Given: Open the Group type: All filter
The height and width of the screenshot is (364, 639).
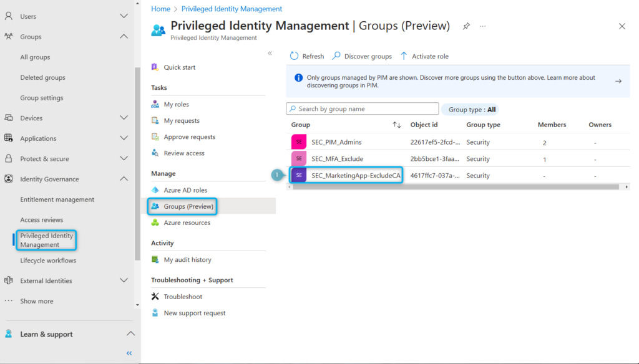Looking at the screenshot, I should [470, 109].
